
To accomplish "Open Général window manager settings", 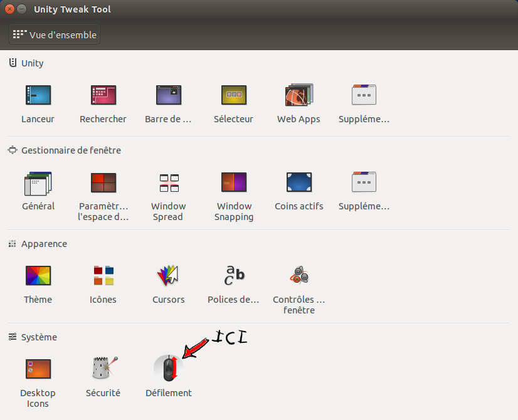I will point(38,191).
